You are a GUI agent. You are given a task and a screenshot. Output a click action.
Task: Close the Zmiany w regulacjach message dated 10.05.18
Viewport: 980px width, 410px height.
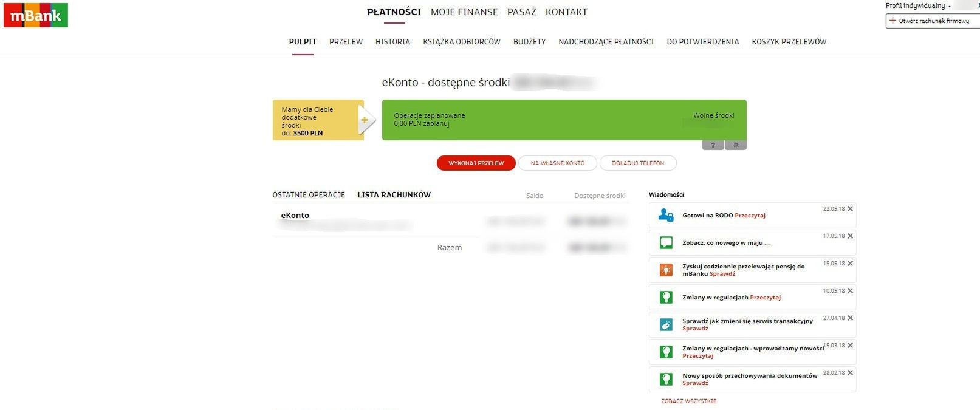[850, 290]
